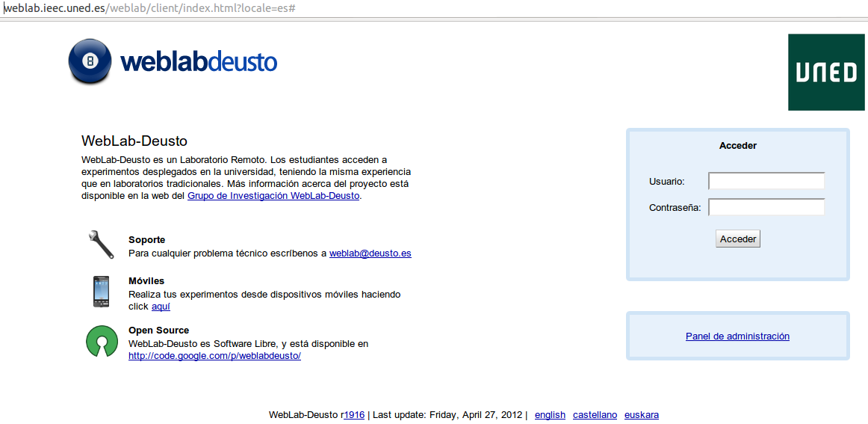The image size is (868, 424).
Task: Click the Soporte heading text
Action: (146, 240)
